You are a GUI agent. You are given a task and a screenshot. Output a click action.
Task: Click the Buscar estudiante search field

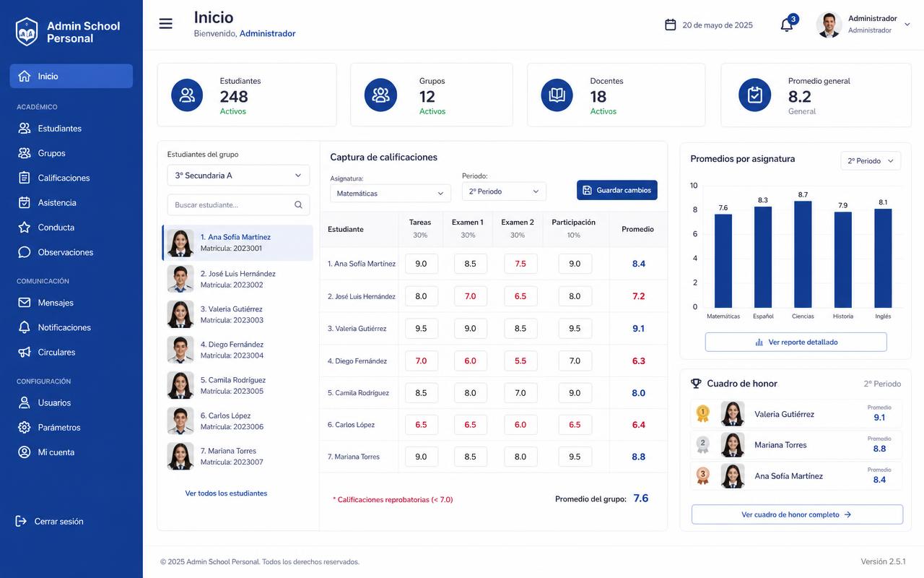pos(238,205)
